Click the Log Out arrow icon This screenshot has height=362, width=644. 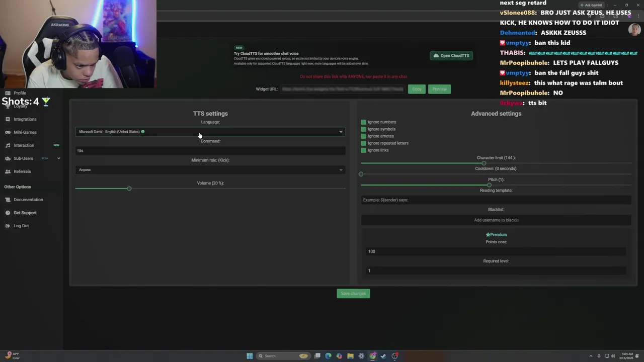tap(8, 226)
